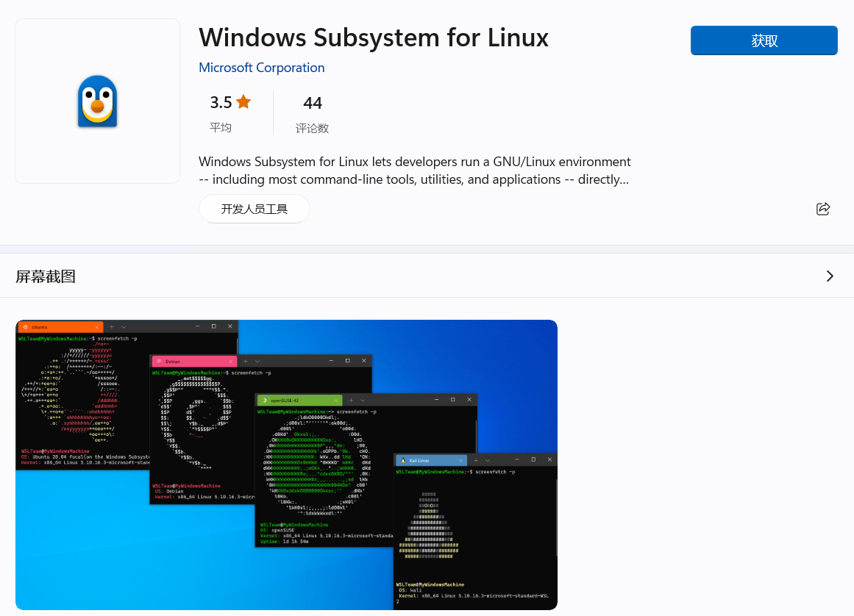This screenshot has height=616, width=854.
Task: Click the orange rating star
Action: click(243, 101)
